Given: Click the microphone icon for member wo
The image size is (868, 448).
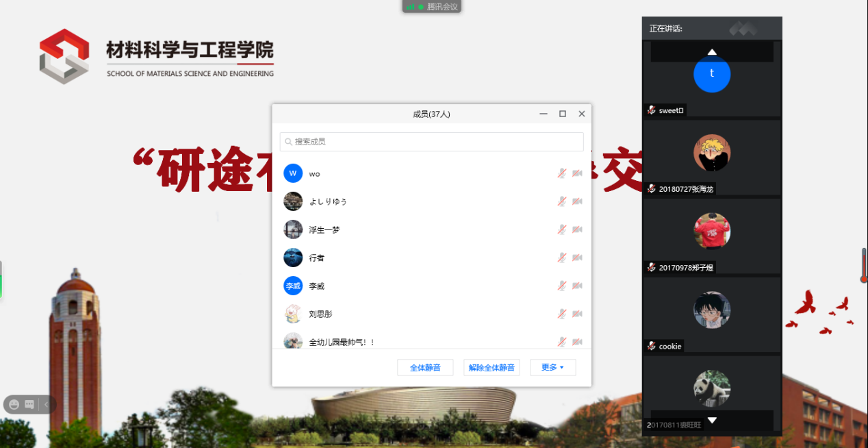Looking at the screenshot, I should 561,173.
